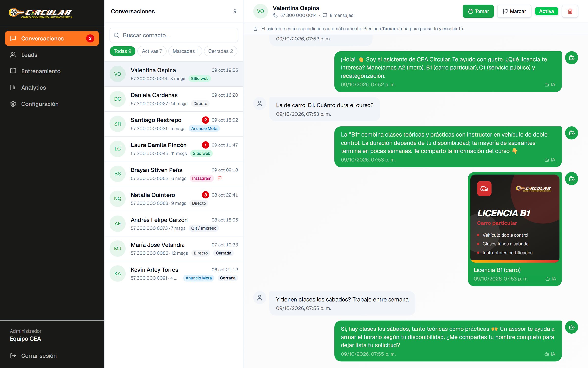The image size is (588, 368).
Task: Click the Configuración gear icon
Action: (x=13, y=104)
